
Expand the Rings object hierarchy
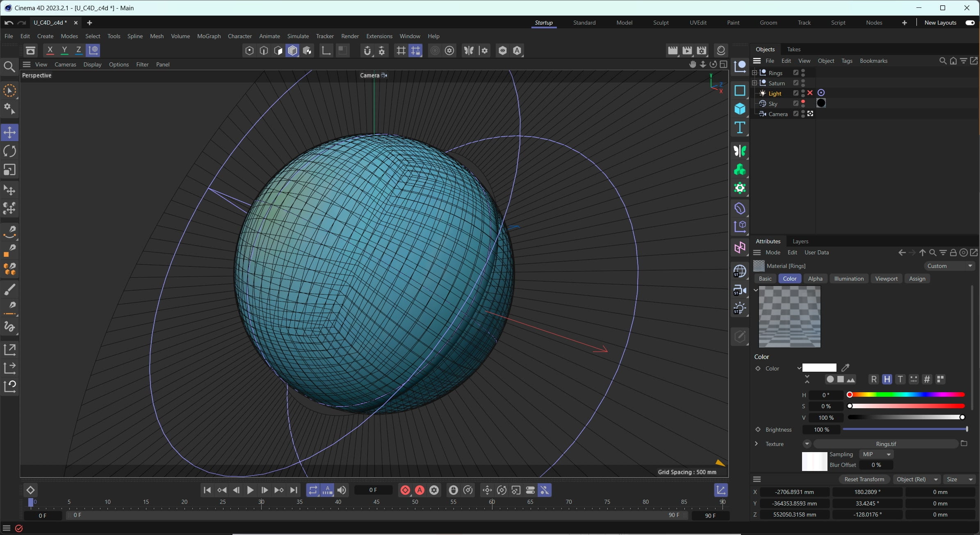[754, 73]
